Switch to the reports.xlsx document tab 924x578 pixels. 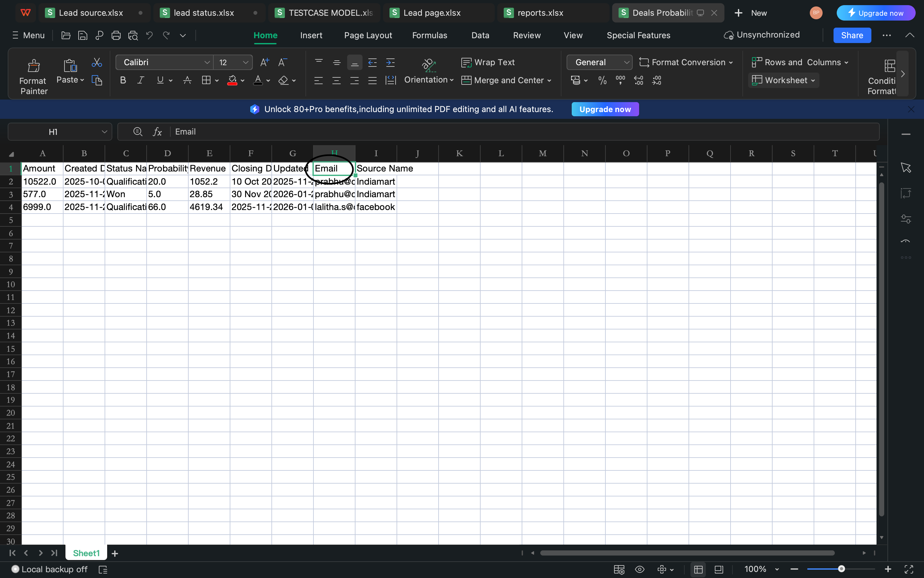[x=553, y=13]
